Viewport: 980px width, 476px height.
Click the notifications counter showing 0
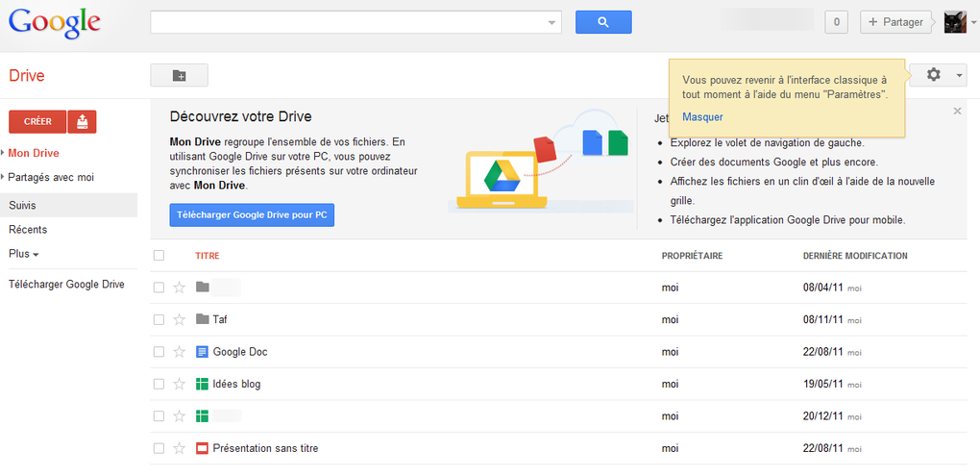[836, 22]
